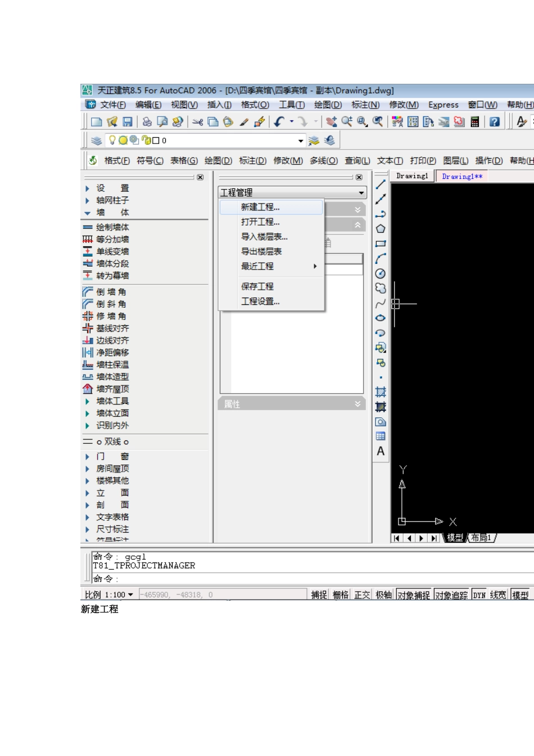Click the 倒墙角 command

point(105,292)
